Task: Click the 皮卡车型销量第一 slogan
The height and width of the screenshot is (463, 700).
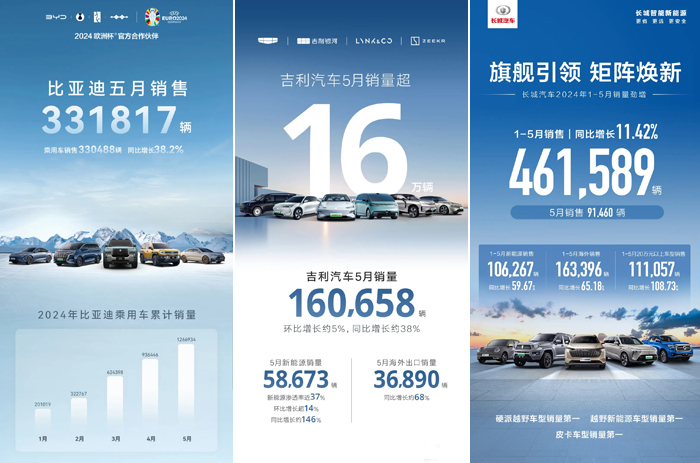Action: click(x=589, y=434)
